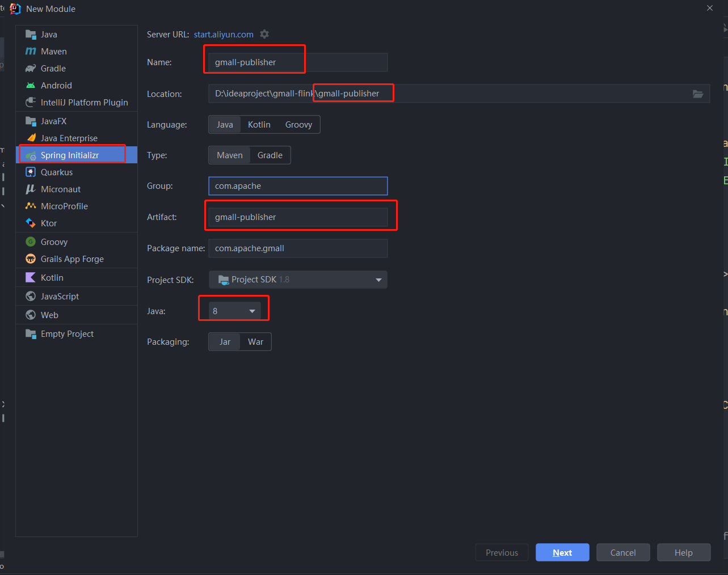Click the Previous button
728x575 pixels.
pyautogui.click(x=502, y=552)
